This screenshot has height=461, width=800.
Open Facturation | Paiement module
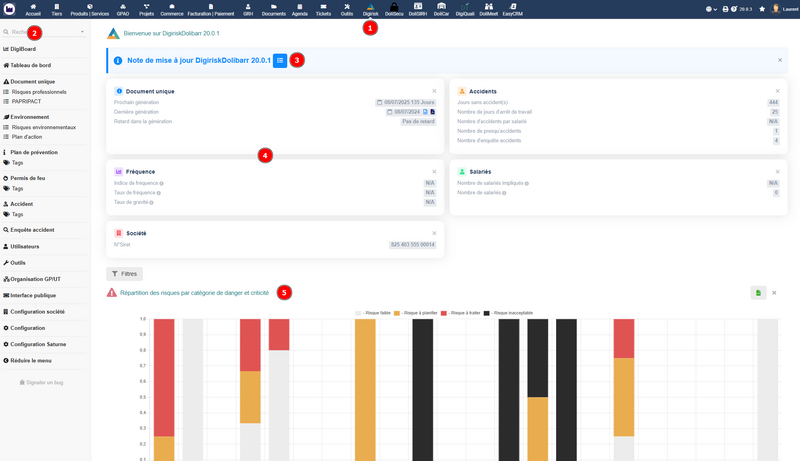[x=211, y=9]
